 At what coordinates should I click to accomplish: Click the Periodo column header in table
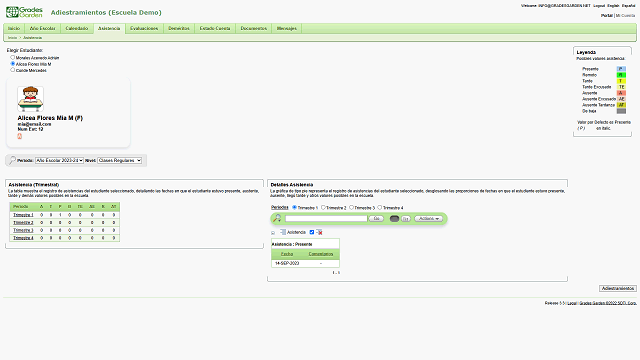tap(21, 207)
